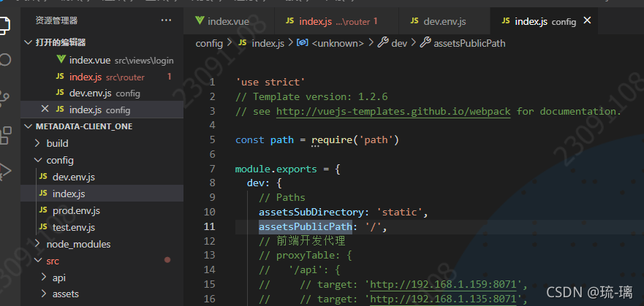The width and height of the screenshot is (644, 306).
Task: Switch to index.js router tab
Action: [x=336, y=21]
